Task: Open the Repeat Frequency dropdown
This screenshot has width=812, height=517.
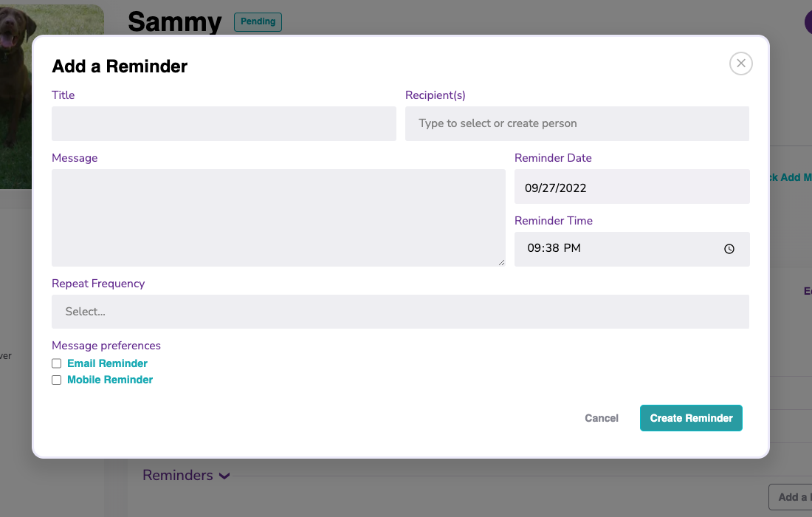Action: point(400,312)
